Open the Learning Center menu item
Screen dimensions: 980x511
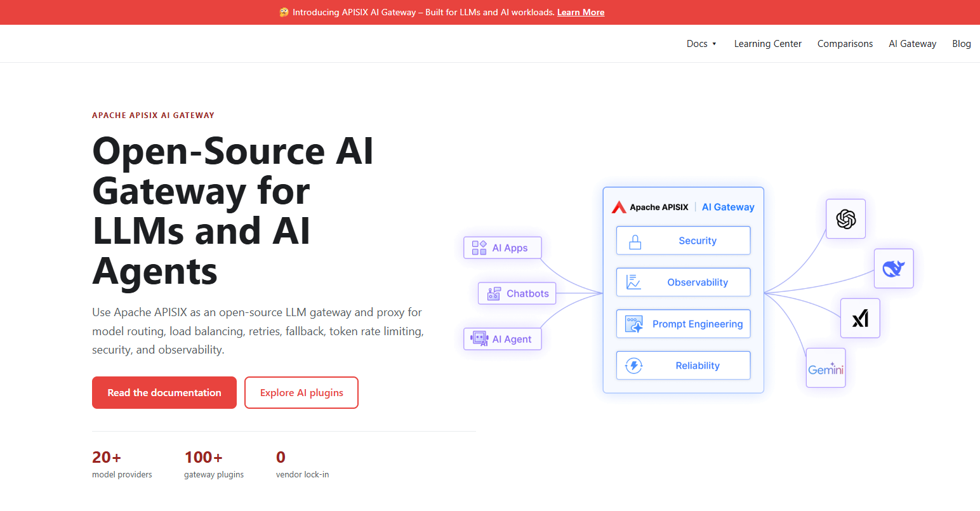(x=767, y=44)
